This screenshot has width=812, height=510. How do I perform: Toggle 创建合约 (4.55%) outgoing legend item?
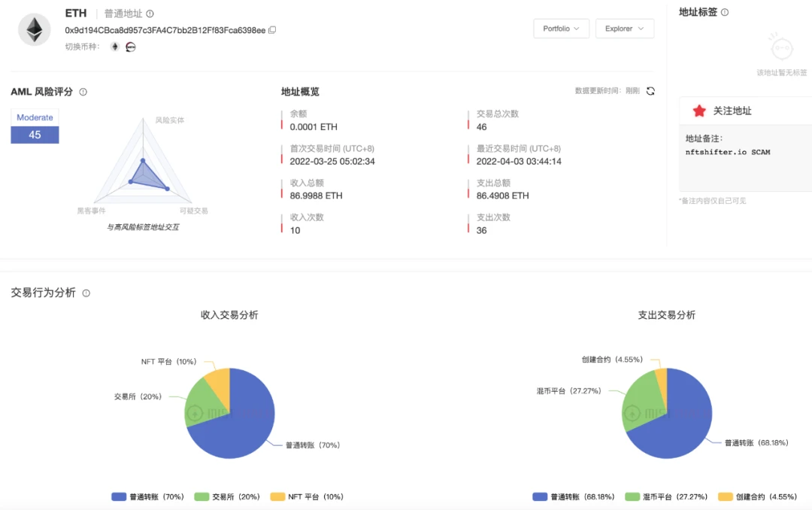pyautogui.click(x=757, y=496)
